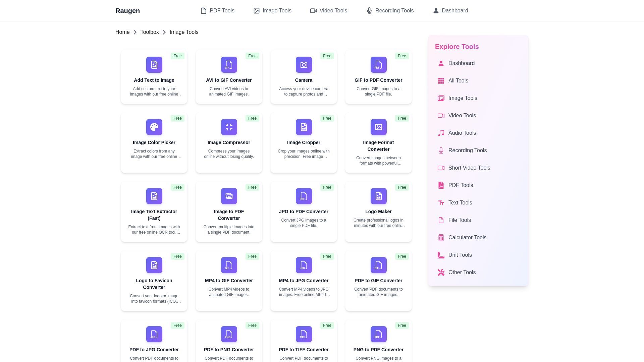Screen dimensions: 644x362
Task: Open the Logo Maker tool card
Action: (378, 212)
